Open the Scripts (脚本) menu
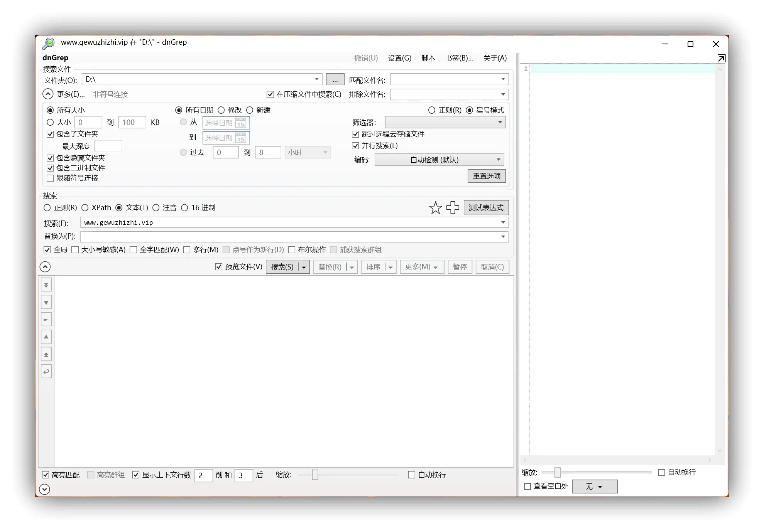The width and height of the screenshot is (764, 532). click(428, 58)
